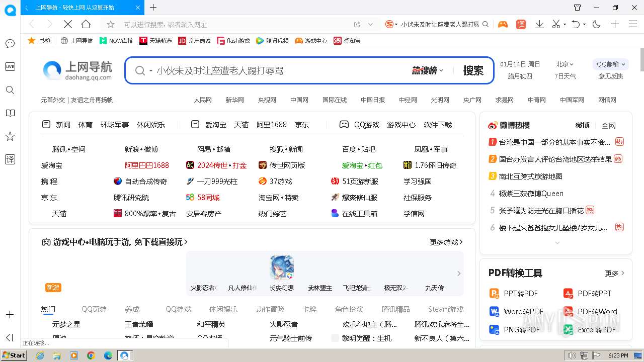Open the Sogou search engine selector

click(391, 24)
